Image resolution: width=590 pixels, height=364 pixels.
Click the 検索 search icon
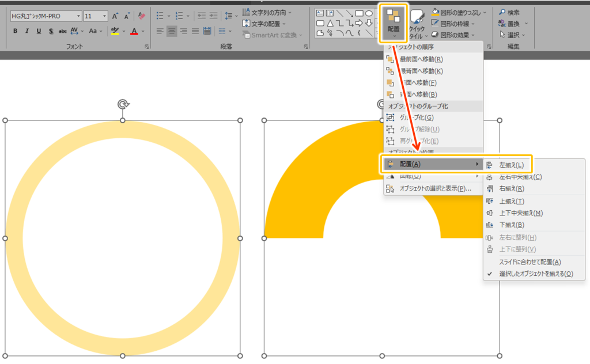pyautogui.click(x=509, y=12)
